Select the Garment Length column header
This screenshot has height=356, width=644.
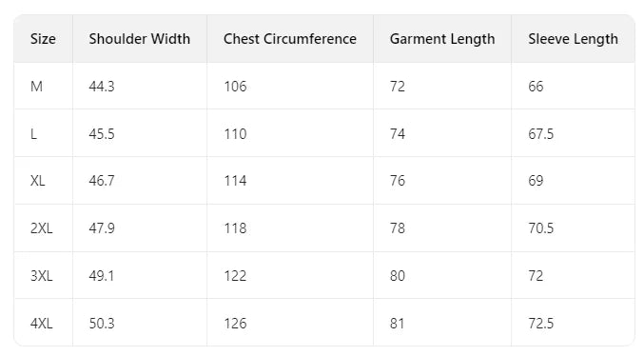(x=442, y=39)
